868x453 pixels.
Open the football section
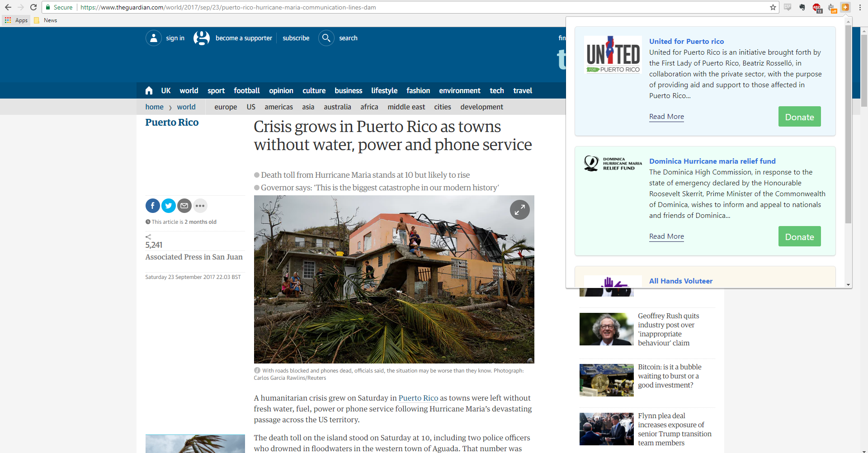point(247,90)
